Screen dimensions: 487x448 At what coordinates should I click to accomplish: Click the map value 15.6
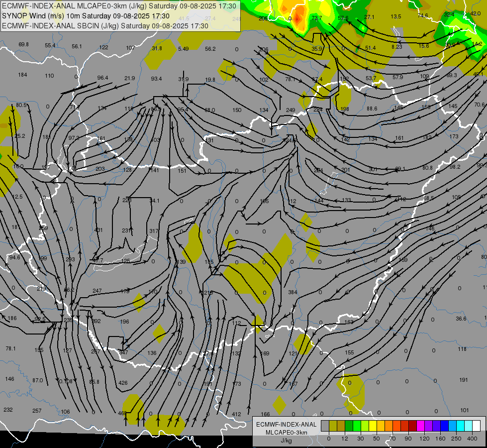(x=424, y=46)
